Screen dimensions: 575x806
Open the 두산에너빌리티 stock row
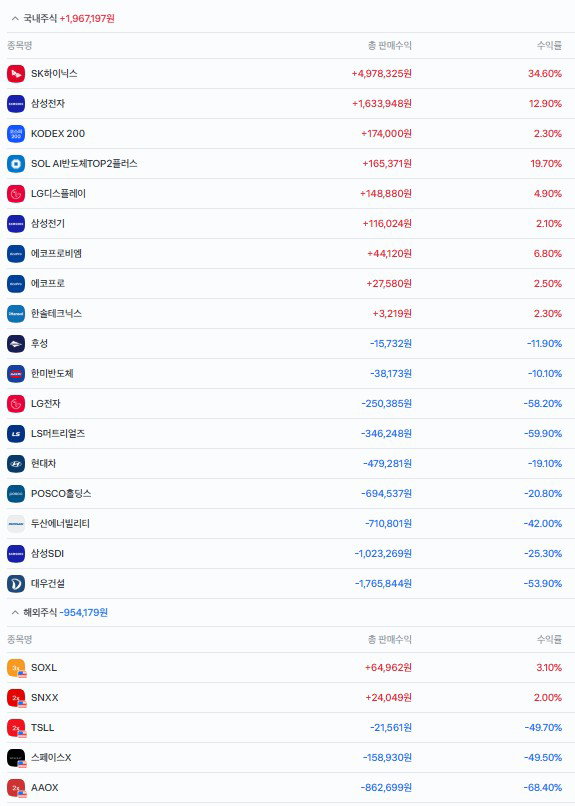pos(287,523)
